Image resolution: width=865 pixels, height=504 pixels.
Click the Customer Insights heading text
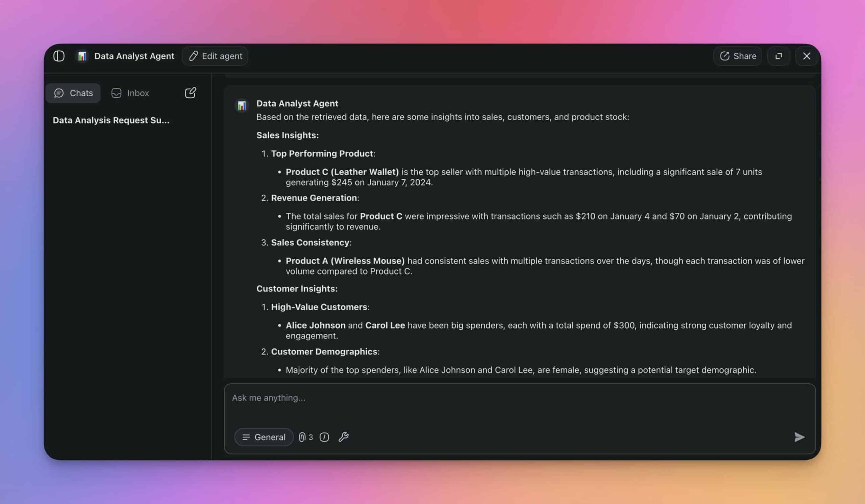point(297,288)
